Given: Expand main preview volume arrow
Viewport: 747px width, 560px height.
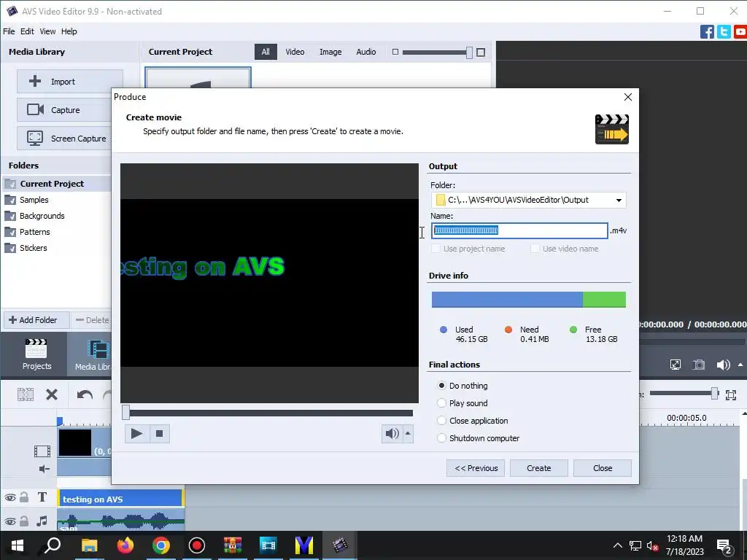Looking at the screenshot, I should [x=740, y=365].
